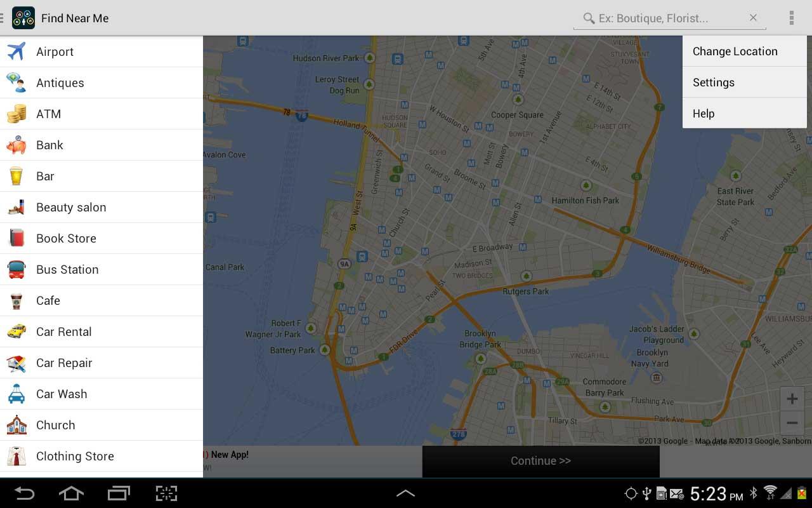Tap the Bank piggy bank icon
Viewport: 812px width, 508px height.
(16, 145)
